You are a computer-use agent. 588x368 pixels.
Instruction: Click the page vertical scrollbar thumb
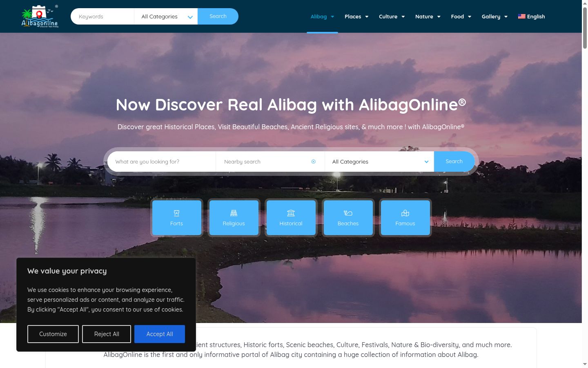[585, 28]
